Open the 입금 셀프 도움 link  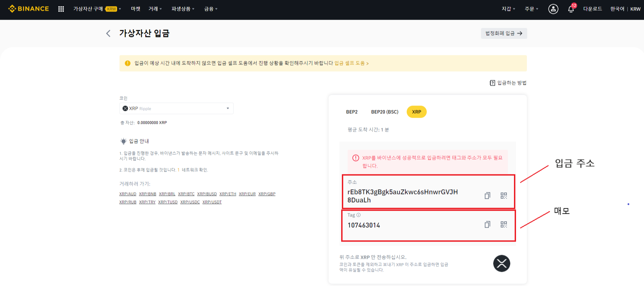tap(351, 63)
